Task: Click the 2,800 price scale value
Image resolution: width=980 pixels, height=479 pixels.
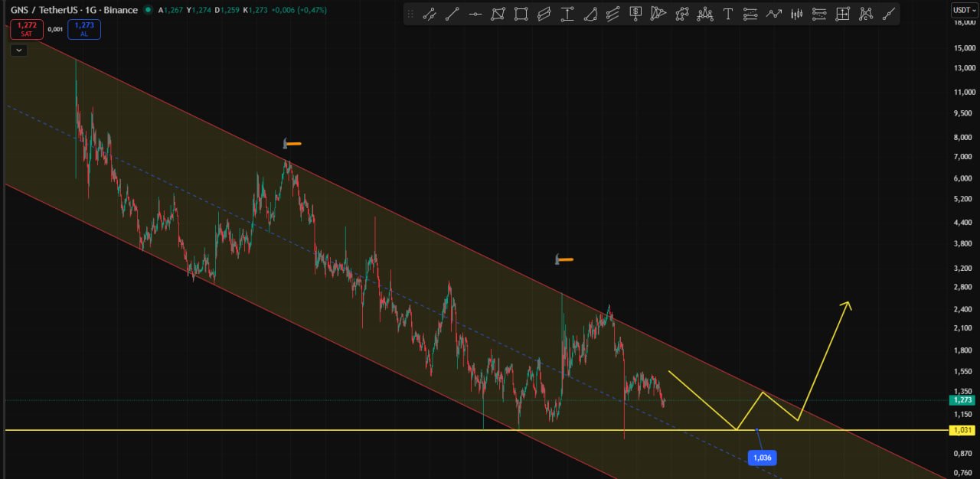Action: coord(962,286)
